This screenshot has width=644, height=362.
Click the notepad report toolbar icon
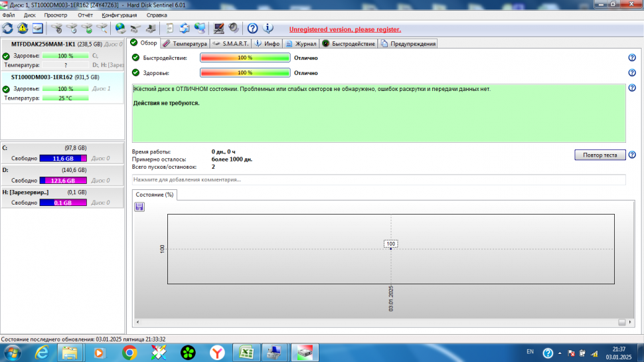point(169,29)
